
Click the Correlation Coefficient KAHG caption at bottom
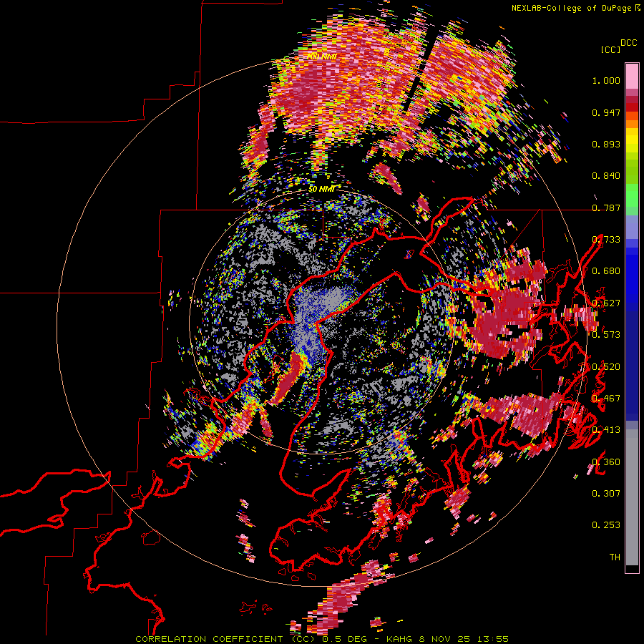(322, 639)
